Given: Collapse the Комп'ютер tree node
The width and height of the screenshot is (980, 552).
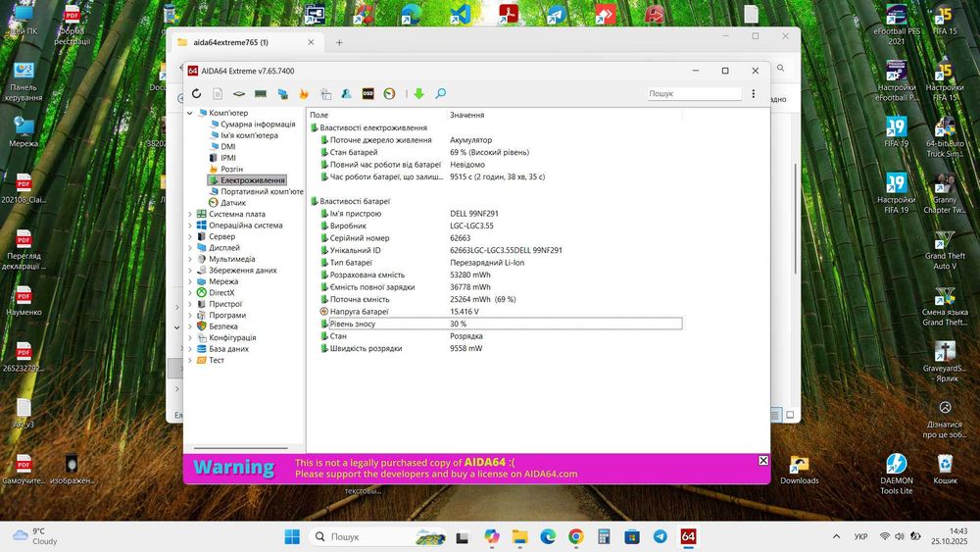Looking at the screenshot, I should click(190, 113).
